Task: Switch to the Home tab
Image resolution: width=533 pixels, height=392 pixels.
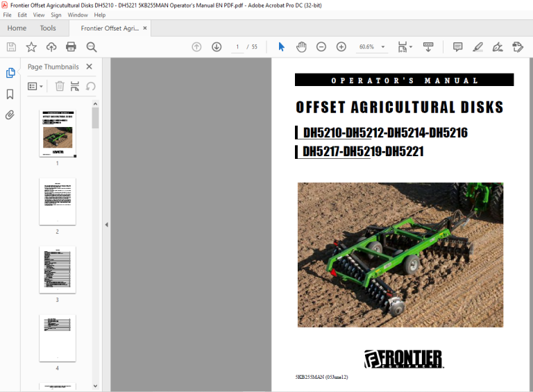Action: point(17,28)
